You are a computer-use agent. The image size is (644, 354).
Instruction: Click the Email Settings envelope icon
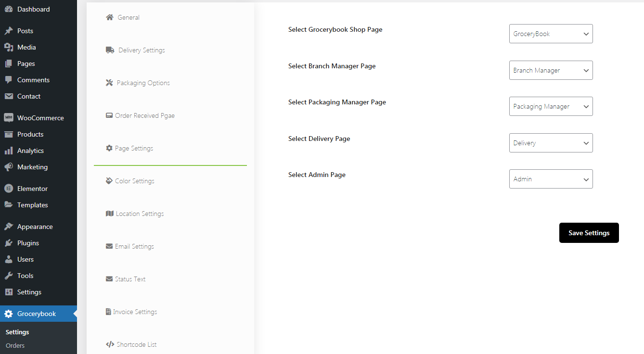pos(109,246)
